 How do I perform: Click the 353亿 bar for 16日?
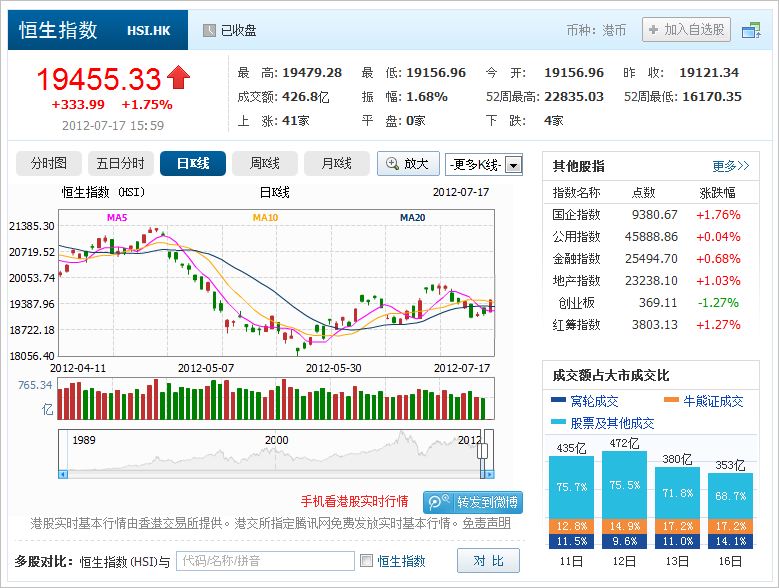click(x=730, y=511)
